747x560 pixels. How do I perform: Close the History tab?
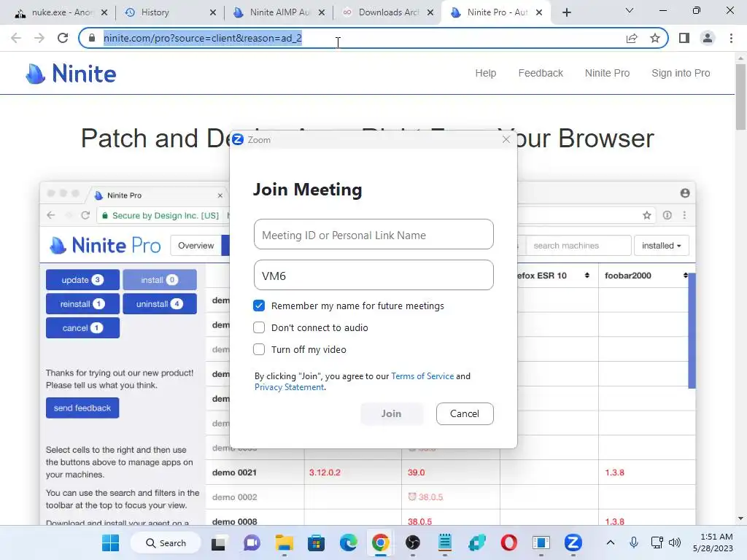click(213, 12)
